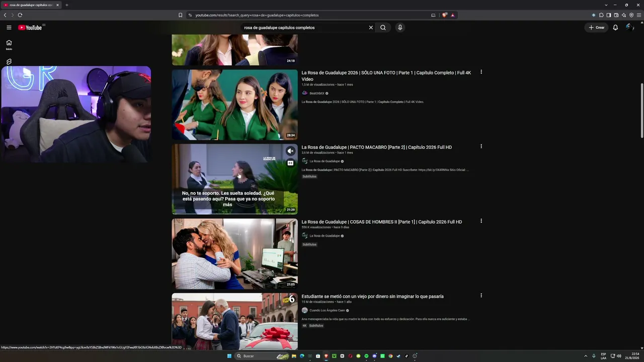
Task: Open Spotify from the taskbar
Action: pyautogui.click(x=366, y=356)
